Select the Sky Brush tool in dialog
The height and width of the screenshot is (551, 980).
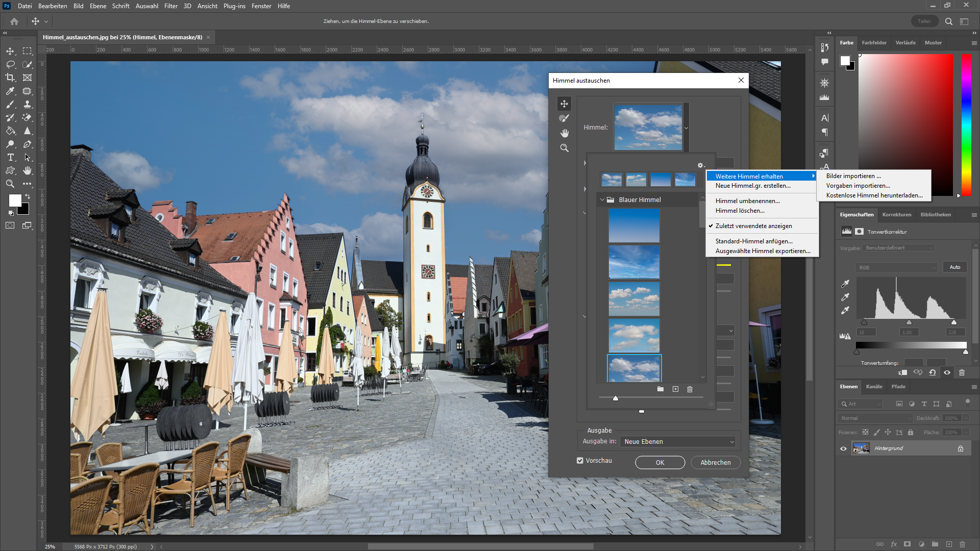[x=564, y=118]
